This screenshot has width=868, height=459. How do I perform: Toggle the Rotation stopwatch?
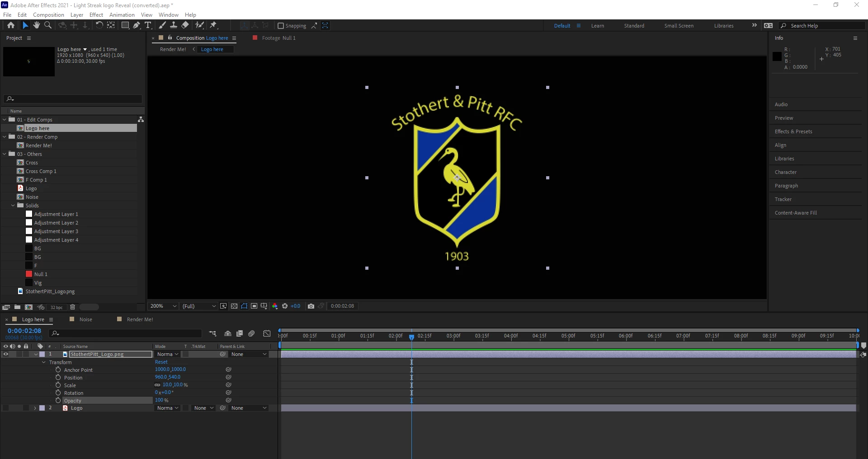58,393
